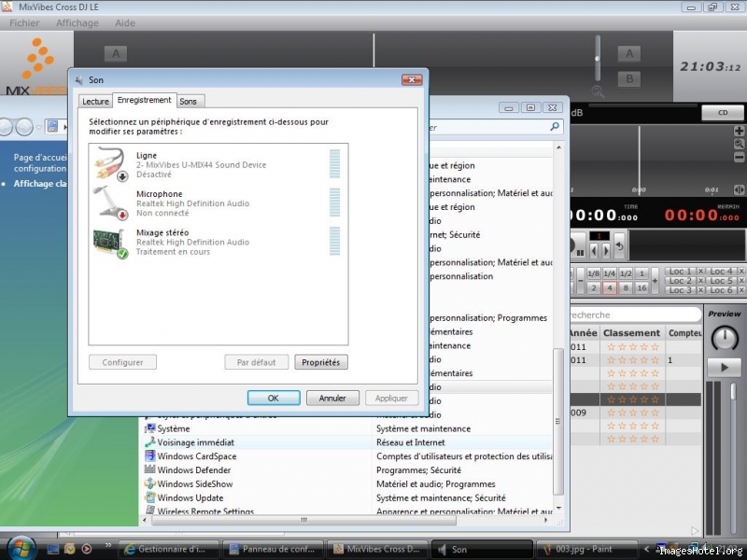Clear Loc 2 with its X button

coord(700,281)
